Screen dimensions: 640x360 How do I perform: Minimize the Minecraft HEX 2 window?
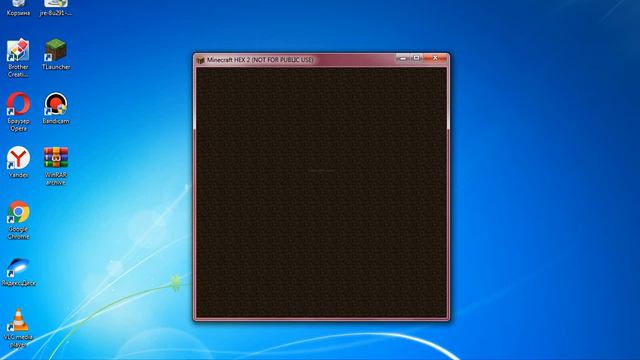(402, 58)
